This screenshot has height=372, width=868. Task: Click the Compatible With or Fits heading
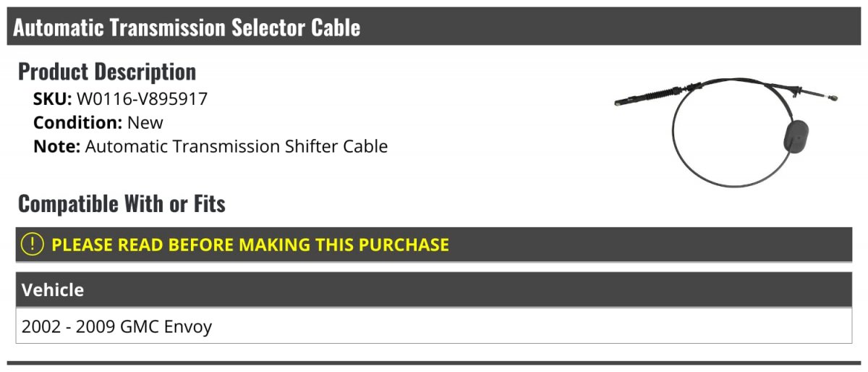(122, 204)
